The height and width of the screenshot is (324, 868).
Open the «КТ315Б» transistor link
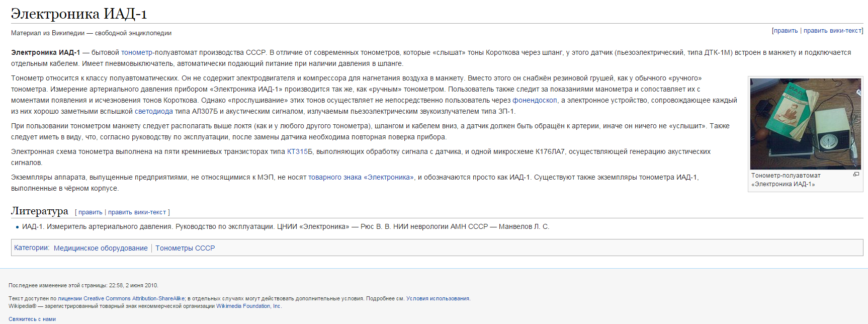pyautogui.click(x=300, y=151)
